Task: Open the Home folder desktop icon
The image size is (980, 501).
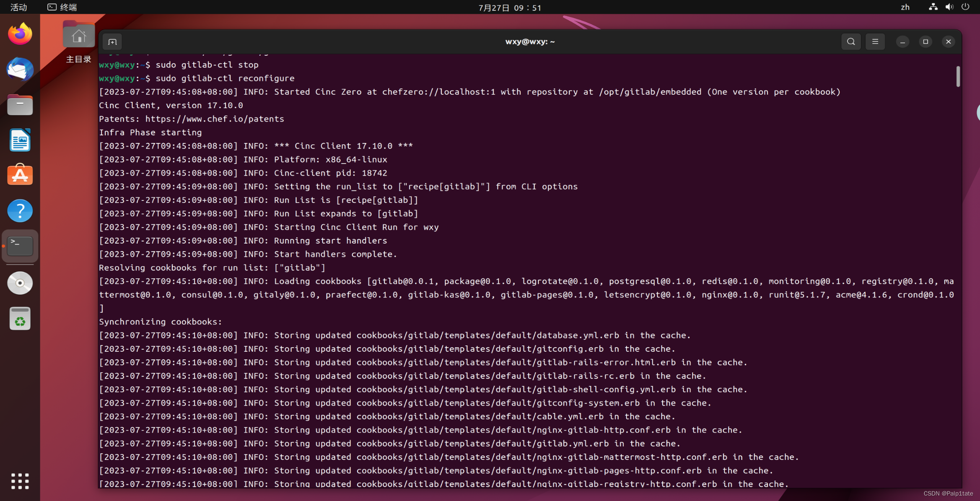Action: 78,42
